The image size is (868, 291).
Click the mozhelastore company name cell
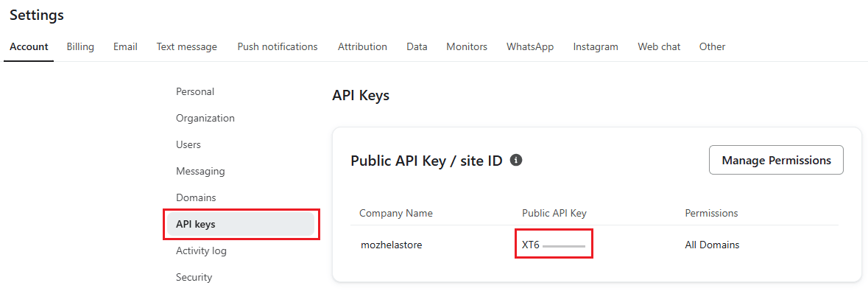[392, 245]
